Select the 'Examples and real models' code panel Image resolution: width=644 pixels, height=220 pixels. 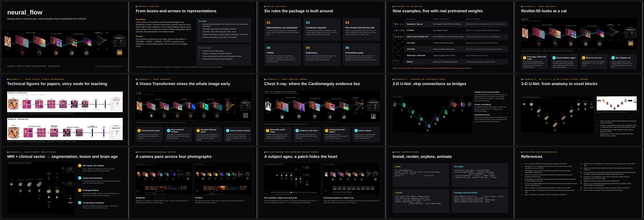(x=480, y=201)
